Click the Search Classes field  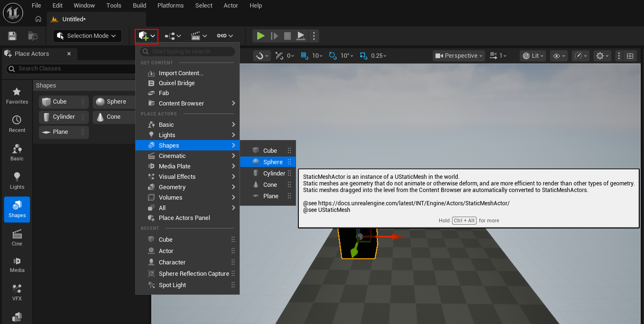coord(71,69)
